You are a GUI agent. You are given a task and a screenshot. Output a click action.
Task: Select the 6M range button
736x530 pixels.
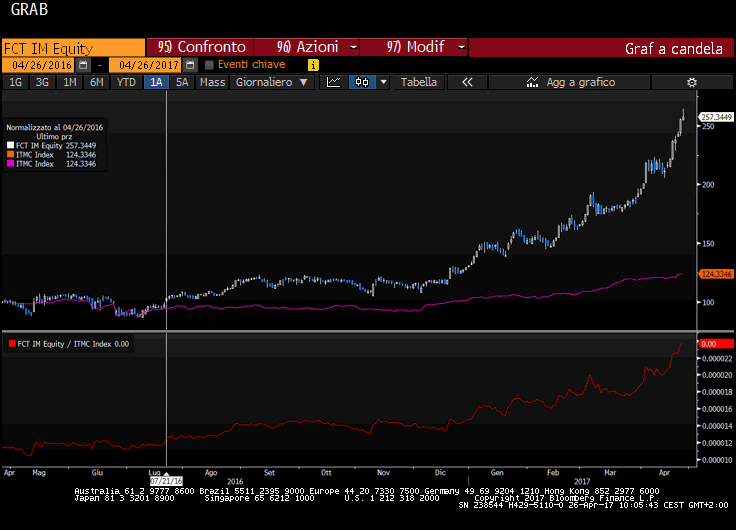pyautogui.click(x=96, y=82)
